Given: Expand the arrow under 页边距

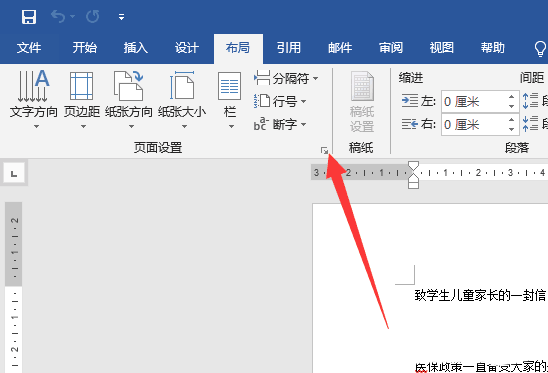Looking at the screenshot, I should [x=83, y=127].
